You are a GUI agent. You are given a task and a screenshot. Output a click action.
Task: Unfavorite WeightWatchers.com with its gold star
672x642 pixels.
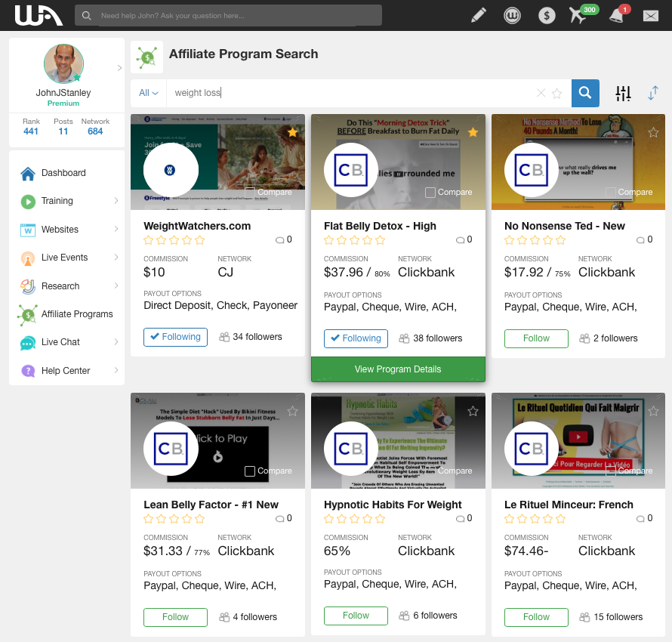pyautogui.click(x=293, y=132)
